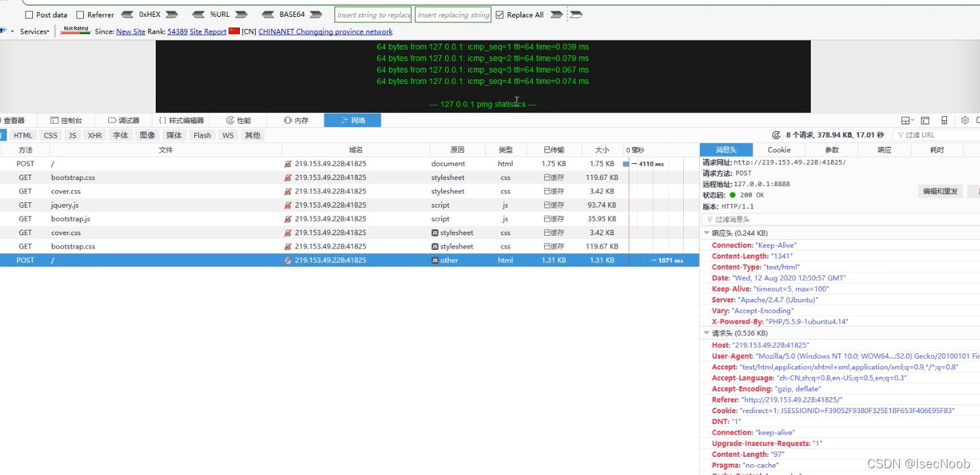
Task: Open the 响应 details tab
Action: [x=885, y=150]
